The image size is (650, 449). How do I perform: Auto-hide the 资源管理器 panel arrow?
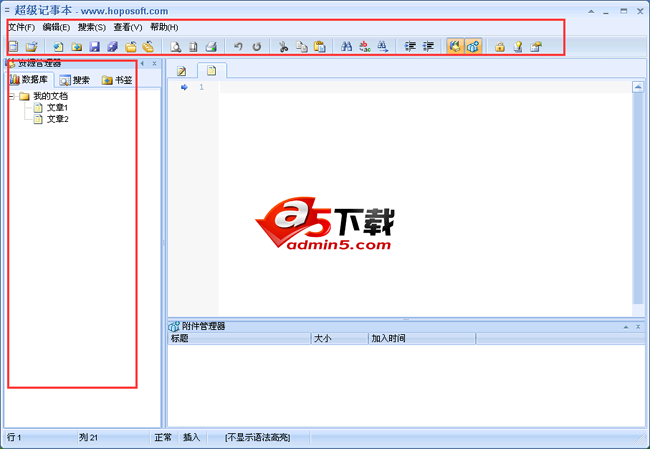143,63
